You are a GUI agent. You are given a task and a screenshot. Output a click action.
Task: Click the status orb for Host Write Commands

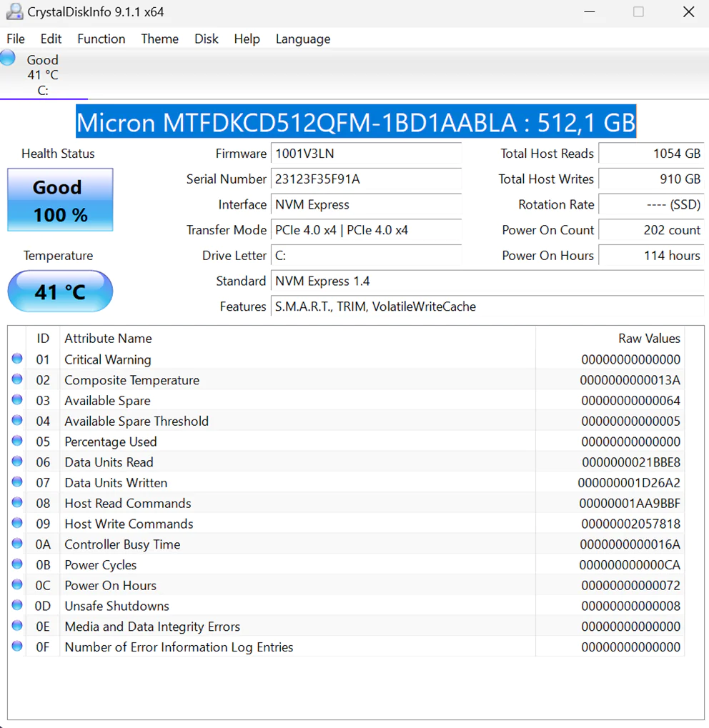click(17, 523)
